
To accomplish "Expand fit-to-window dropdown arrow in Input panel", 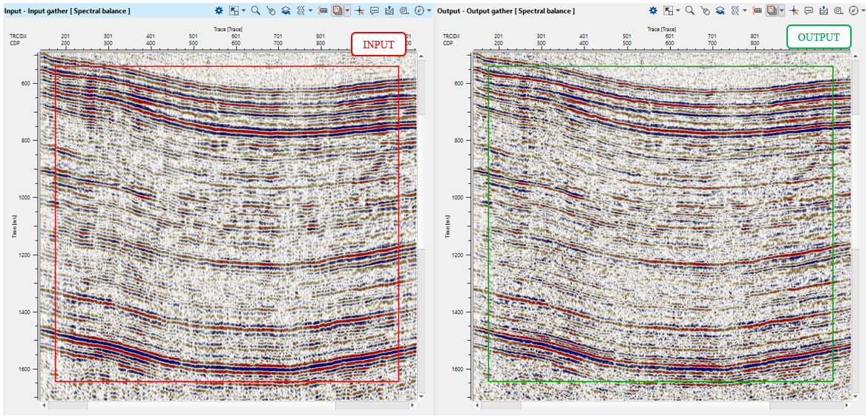I will pos(243,11).
